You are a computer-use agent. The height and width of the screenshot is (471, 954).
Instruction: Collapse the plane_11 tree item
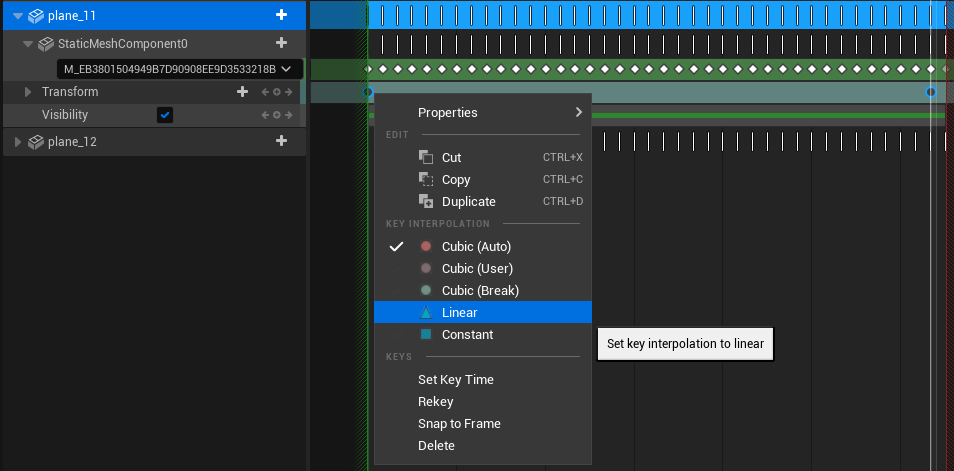click(x=18, y=16)
